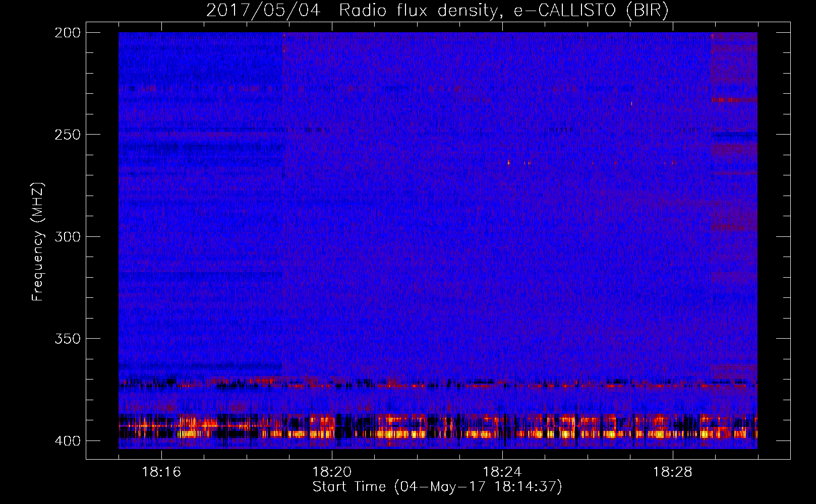
Task: Click the 18:28 time tick label
Action: coord(673,472)
